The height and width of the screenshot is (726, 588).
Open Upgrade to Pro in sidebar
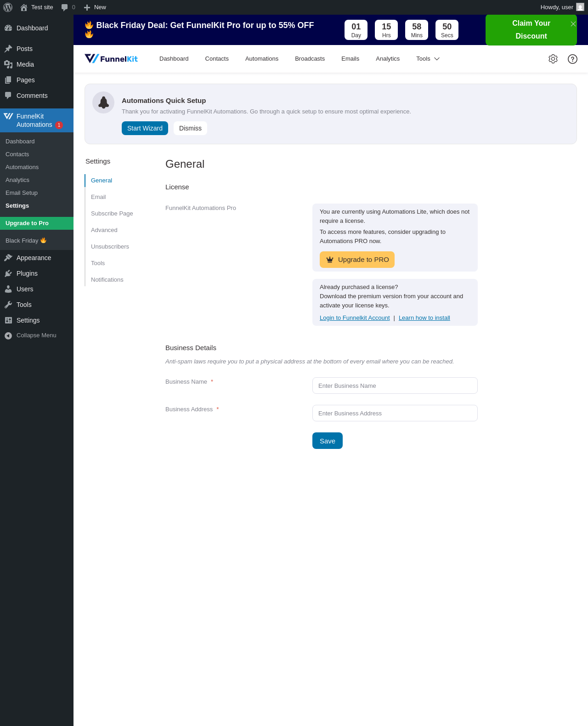37,223
